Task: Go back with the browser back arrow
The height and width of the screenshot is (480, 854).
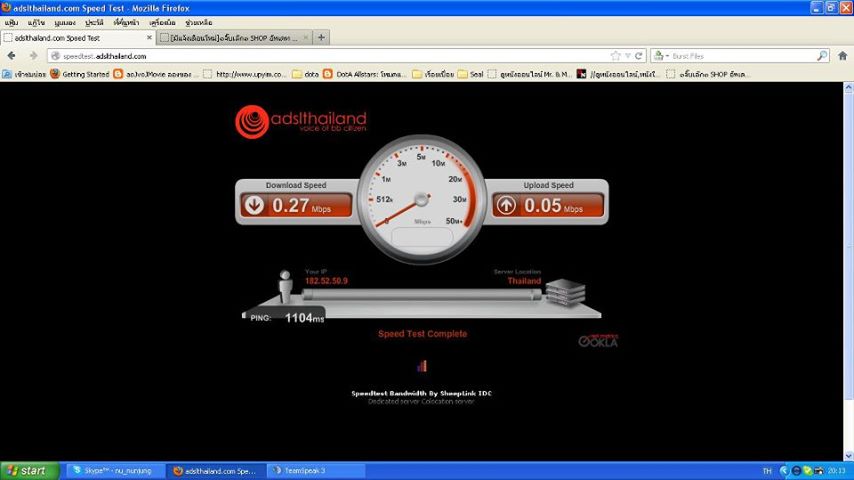Action: [x=11, y=56]
